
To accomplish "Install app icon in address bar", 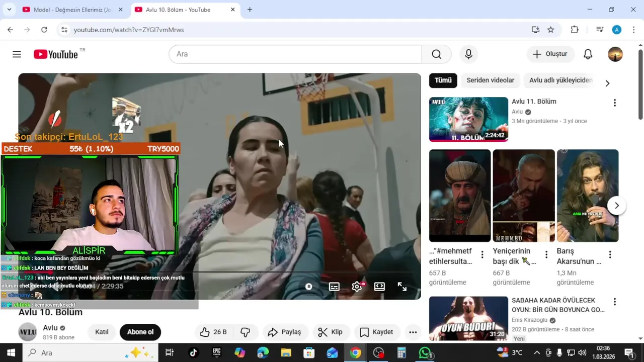I will pyautogui.click(x=535, y=30).
